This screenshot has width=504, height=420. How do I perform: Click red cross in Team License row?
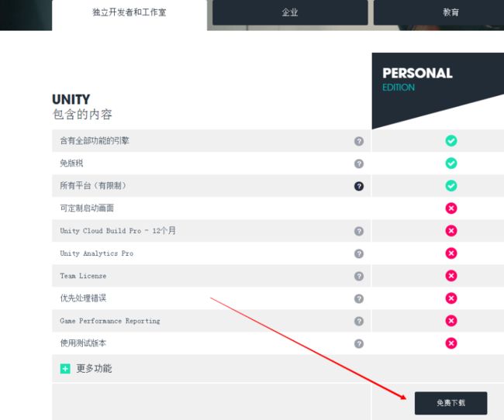[451, 276]
